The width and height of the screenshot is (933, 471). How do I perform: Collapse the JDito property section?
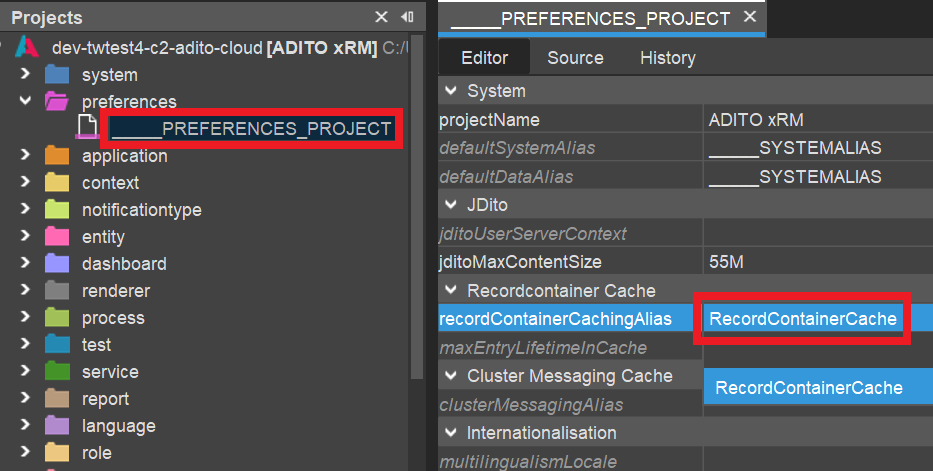[449, 205]
